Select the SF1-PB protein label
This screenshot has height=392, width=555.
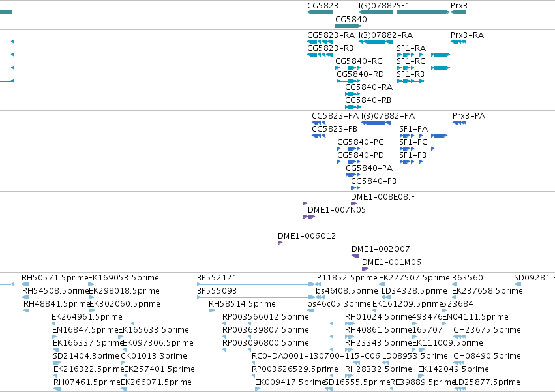coord(413,155)
